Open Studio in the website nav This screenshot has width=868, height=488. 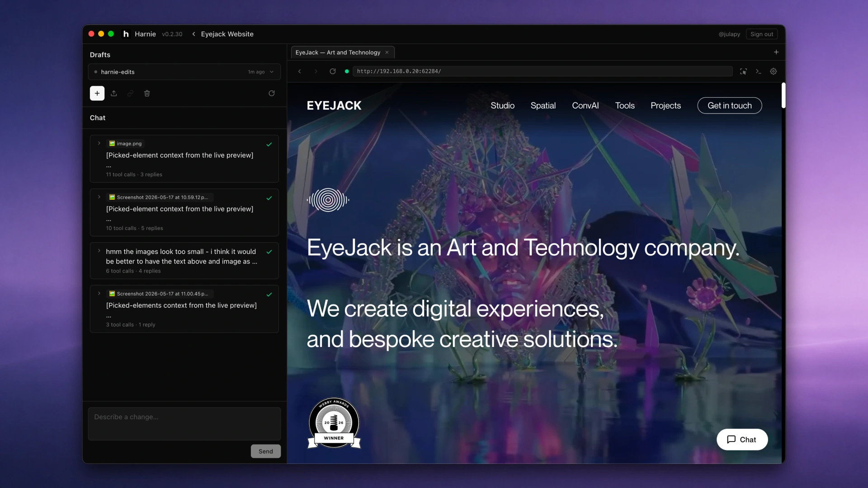[502, 105]
